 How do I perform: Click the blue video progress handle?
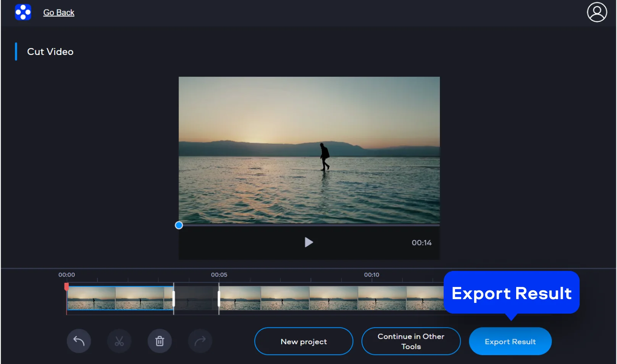[x=179, y=225]
